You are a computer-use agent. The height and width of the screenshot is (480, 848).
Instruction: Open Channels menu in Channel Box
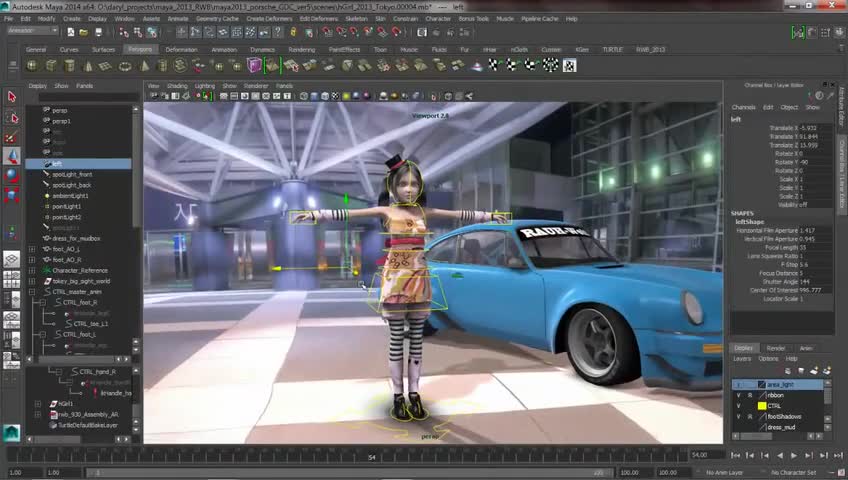744,107
